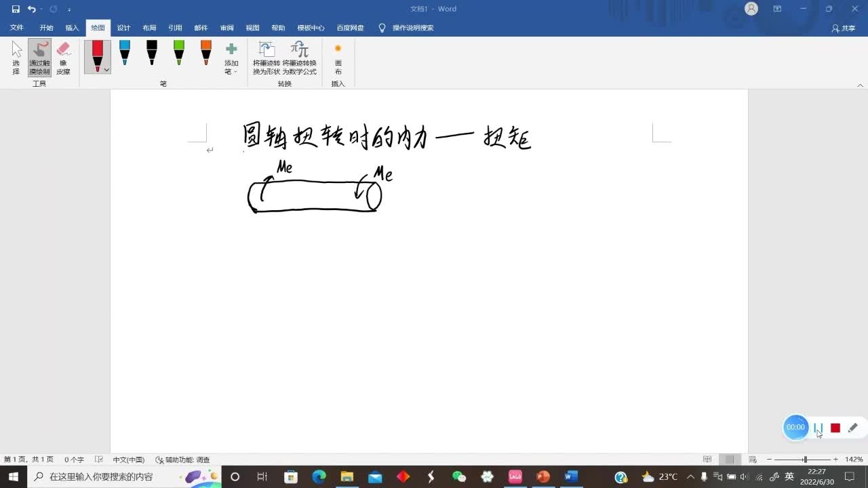Image resolution: width=868 pixels, height=488 pixels.
Task: Insert a drawing canvas
Action: (338, 58)
